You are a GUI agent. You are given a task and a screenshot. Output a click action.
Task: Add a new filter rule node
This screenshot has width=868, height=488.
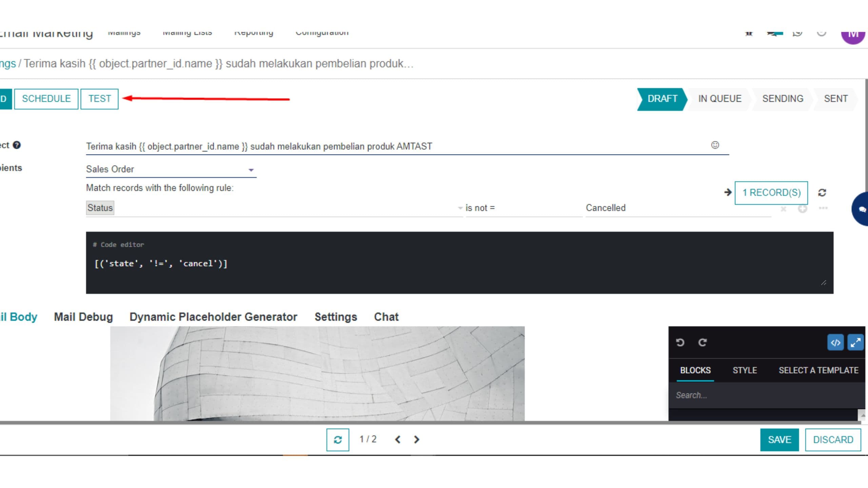coord(802,209)
